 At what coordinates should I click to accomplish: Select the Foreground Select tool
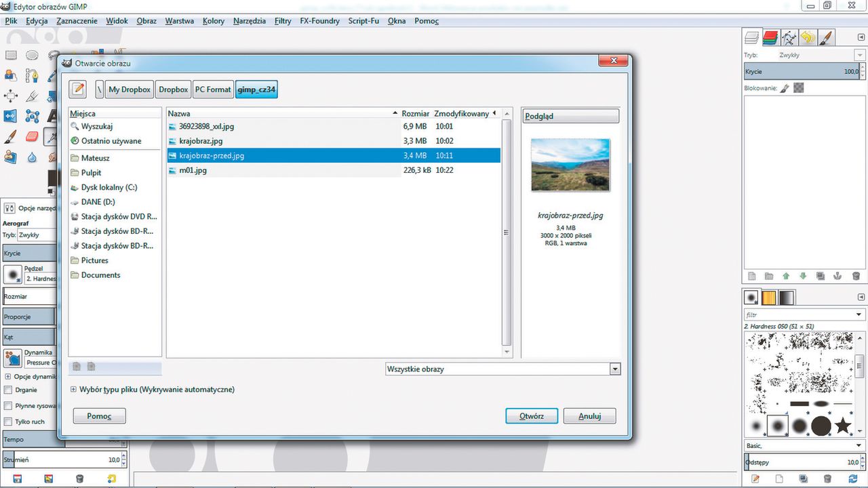[11, 75]
